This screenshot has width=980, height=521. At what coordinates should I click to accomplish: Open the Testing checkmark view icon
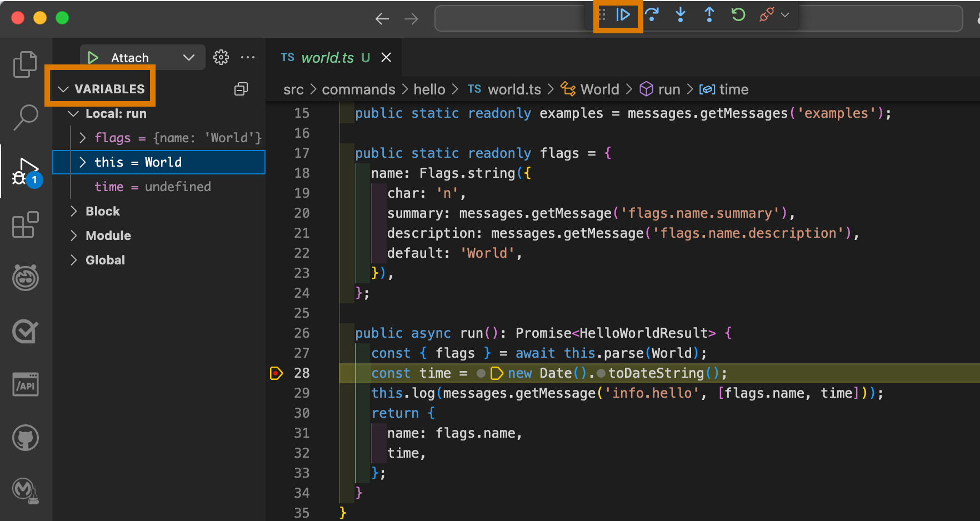click(x=26, y=331)
